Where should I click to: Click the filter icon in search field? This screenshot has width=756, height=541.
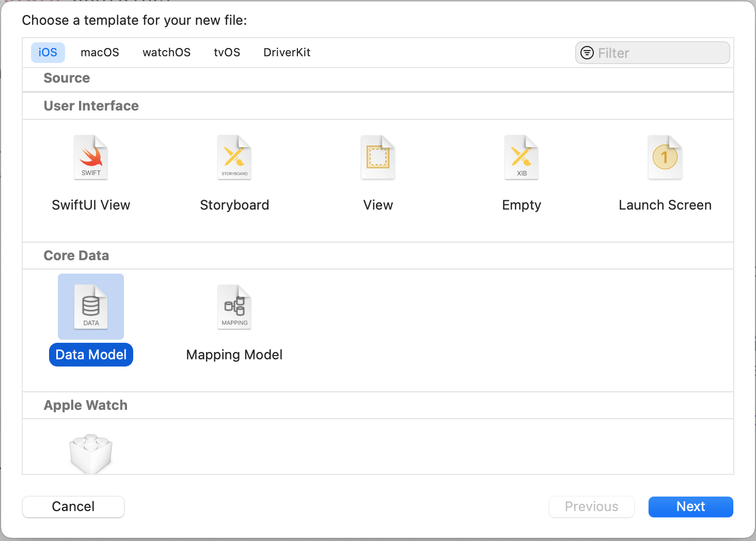(x=587, y=52)
